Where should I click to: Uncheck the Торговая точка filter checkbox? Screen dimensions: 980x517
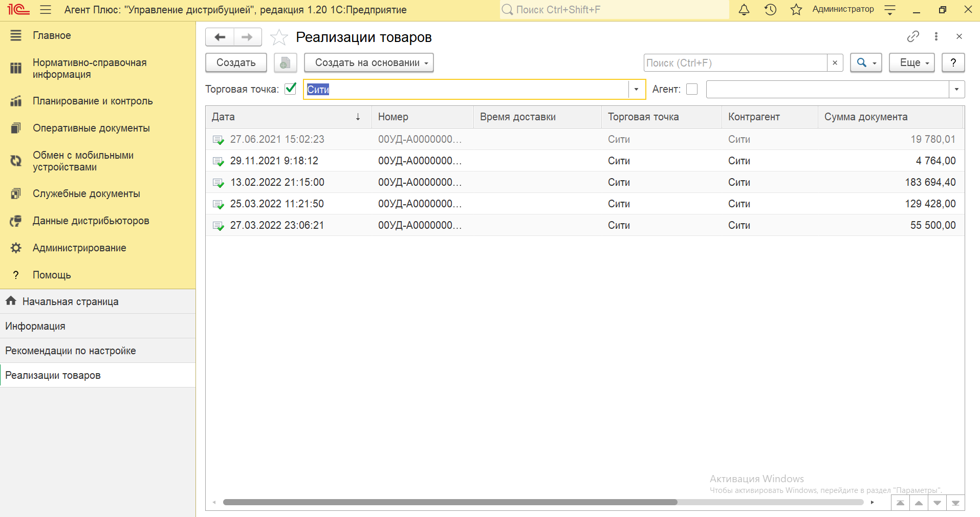coord(291,89)
